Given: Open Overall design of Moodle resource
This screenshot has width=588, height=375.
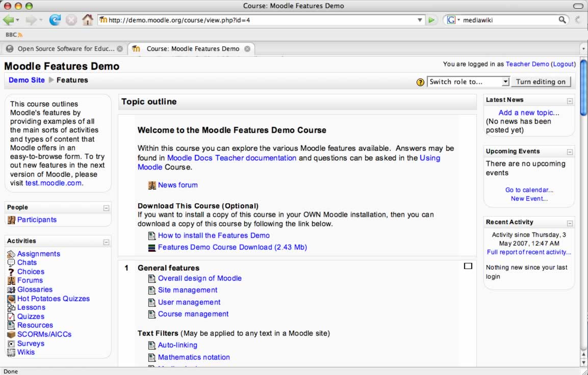Looking at the screenshot, I should 199,278.
